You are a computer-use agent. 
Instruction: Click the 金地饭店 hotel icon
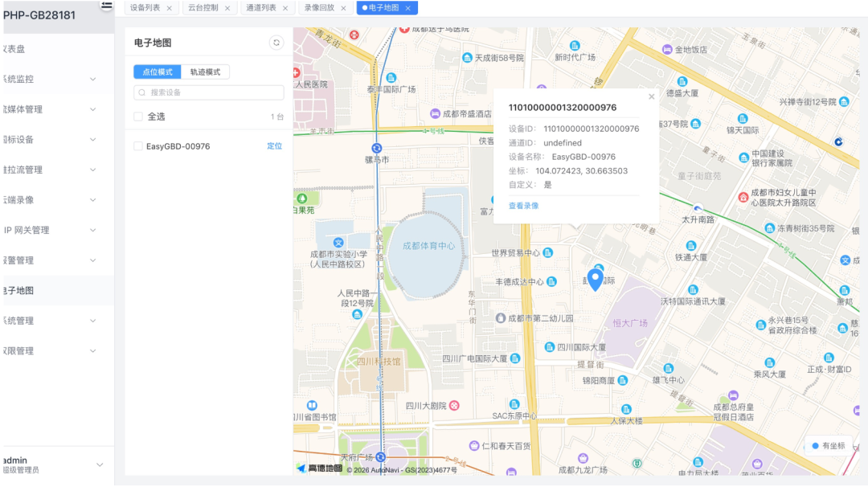(x=667, y=49)
